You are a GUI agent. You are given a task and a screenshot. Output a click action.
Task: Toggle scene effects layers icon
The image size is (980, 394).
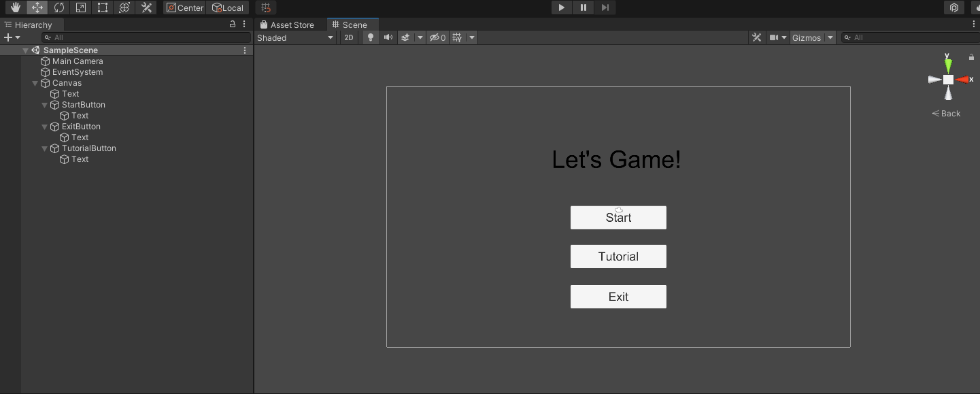[x=406, y=37]
